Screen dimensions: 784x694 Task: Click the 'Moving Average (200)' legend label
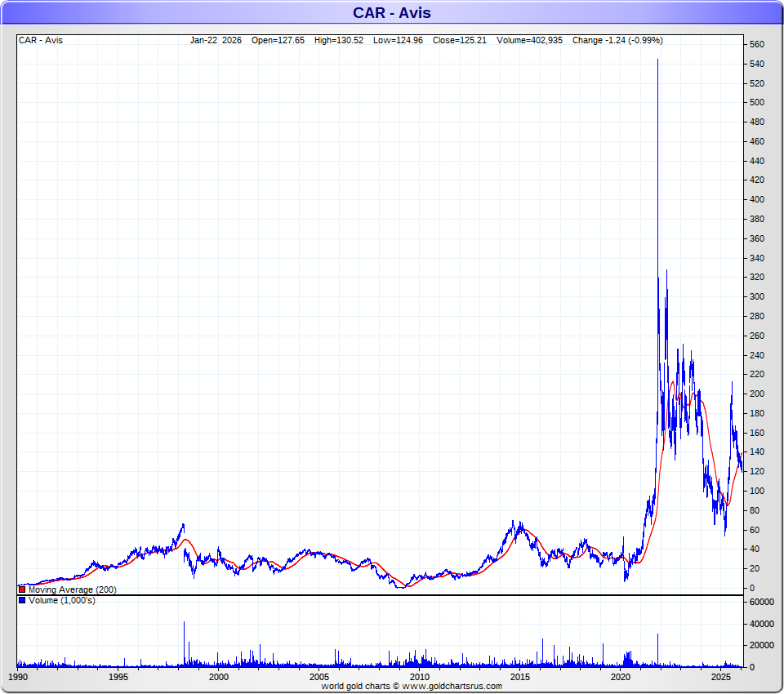click(73, 589)
